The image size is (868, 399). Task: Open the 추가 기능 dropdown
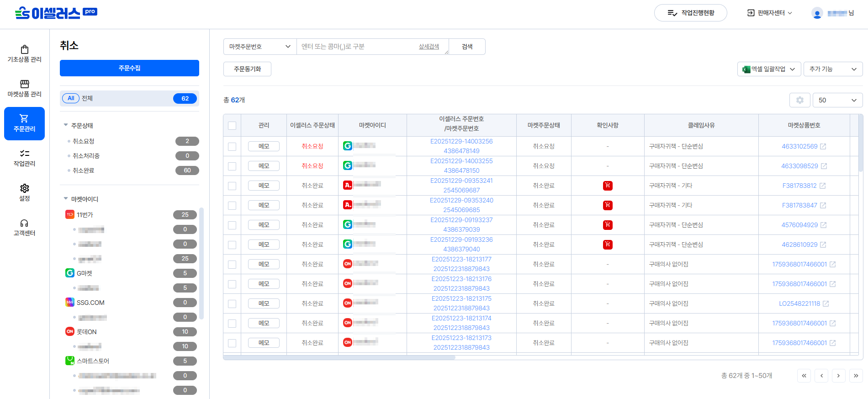[x=833, y=69]
